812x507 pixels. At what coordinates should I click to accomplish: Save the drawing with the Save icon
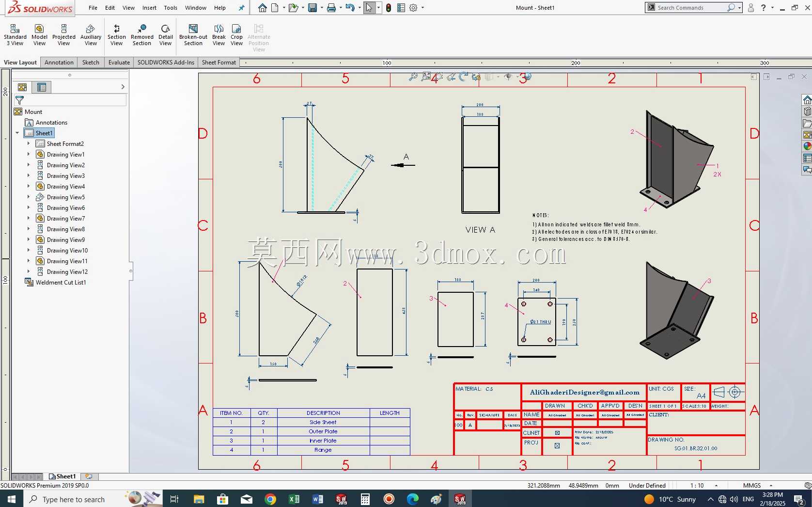[312, 8]
